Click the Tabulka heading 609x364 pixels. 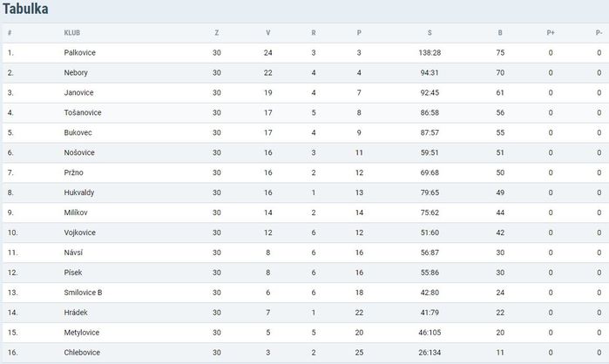[x=25, y=9]
